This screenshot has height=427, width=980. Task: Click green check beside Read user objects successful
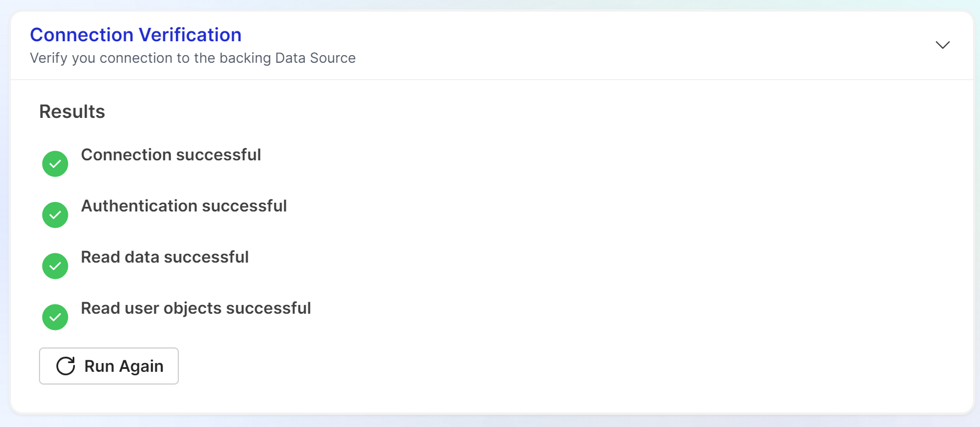[55, 317]
